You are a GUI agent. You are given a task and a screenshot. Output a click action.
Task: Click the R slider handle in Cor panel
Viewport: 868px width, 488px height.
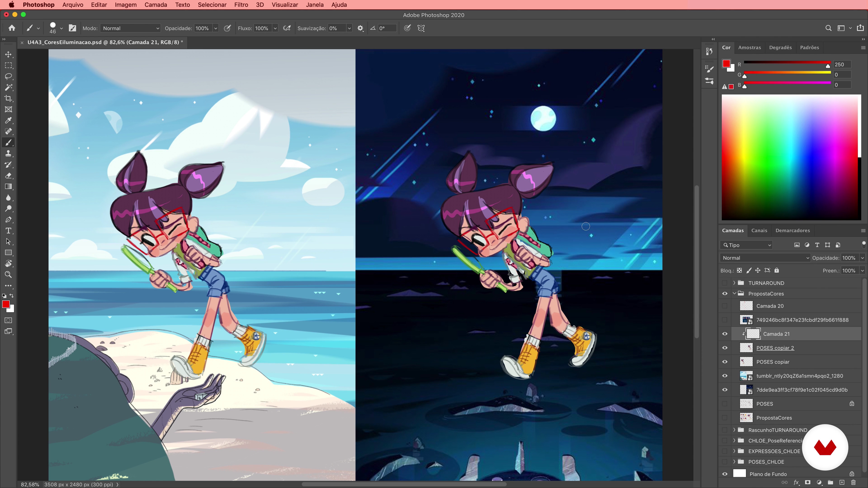828,66
